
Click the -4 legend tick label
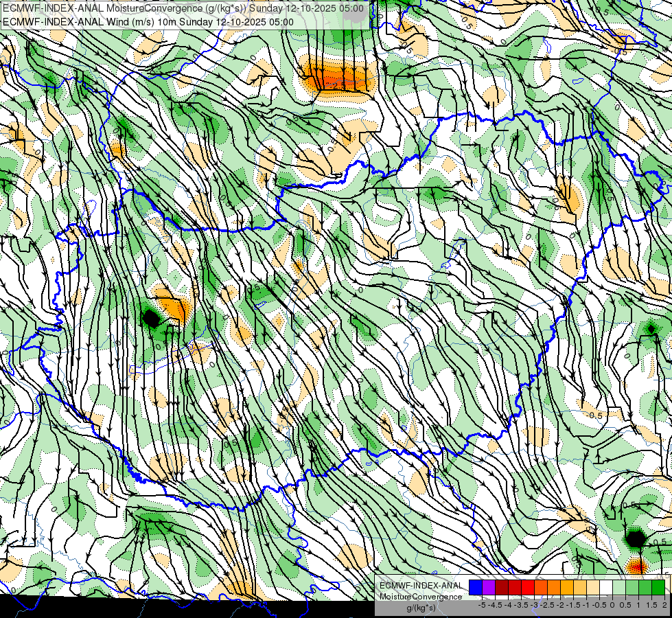coord(508,605)
